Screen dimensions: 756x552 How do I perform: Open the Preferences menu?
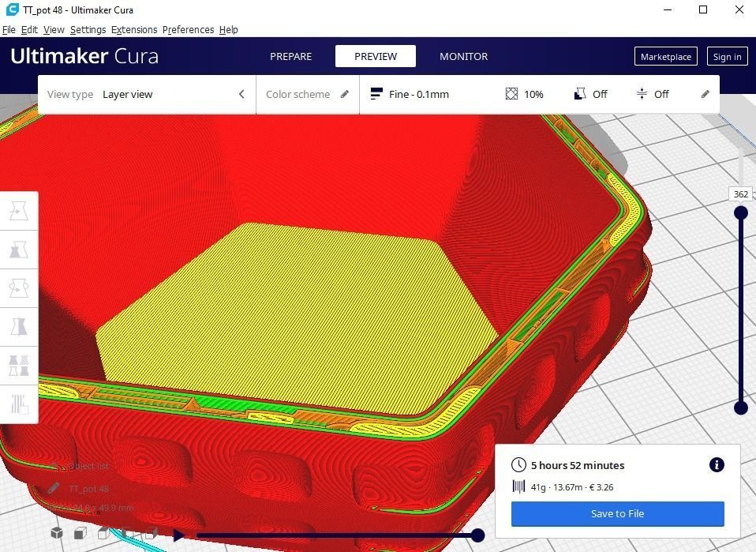pyautogui.click(x=188, y=30)
